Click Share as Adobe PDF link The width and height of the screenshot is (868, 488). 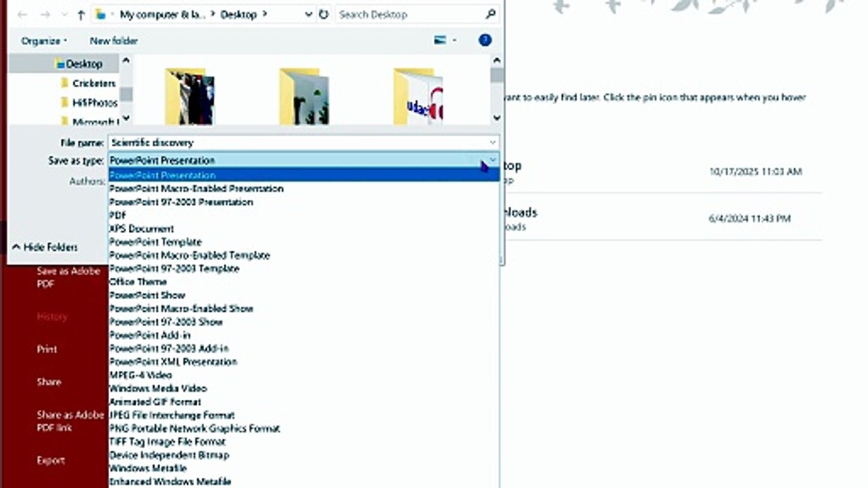coord(70,421)
